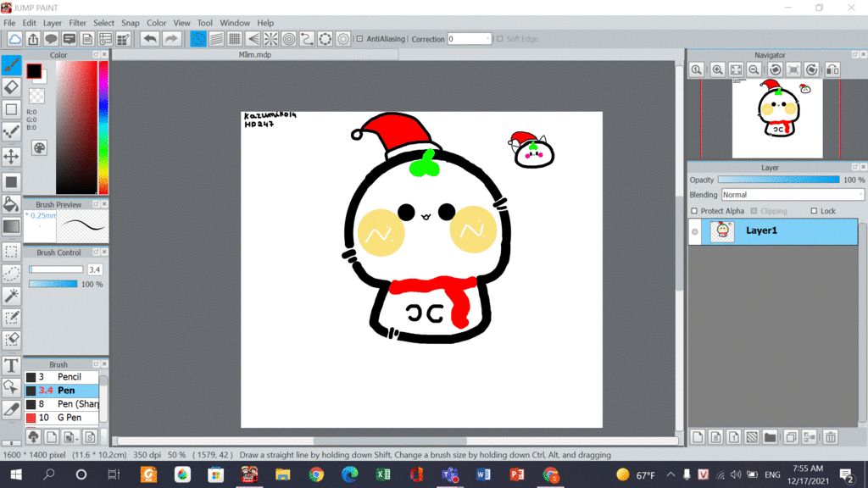Enable Protect Alpha for the layer
Image resolution: width=868 pixels, height=488 pixels.
pos(694,211)
